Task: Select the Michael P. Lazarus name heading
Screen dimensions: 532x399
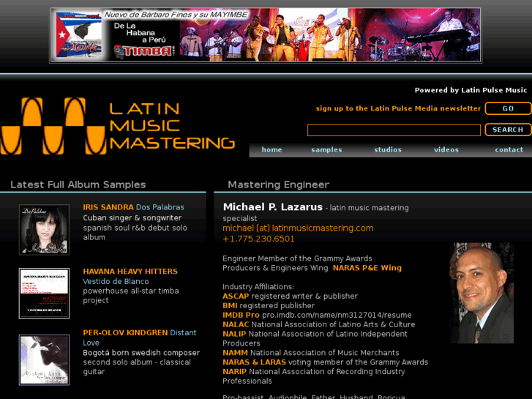Action: [272, 206]
